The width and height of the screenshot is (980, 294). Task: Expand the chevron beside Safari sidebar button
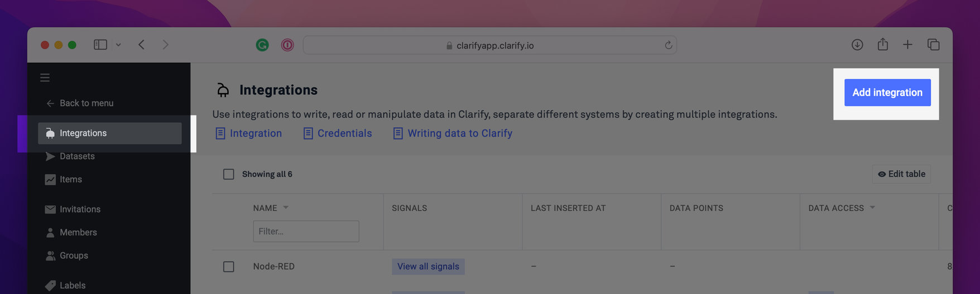[x=118, y=45]
